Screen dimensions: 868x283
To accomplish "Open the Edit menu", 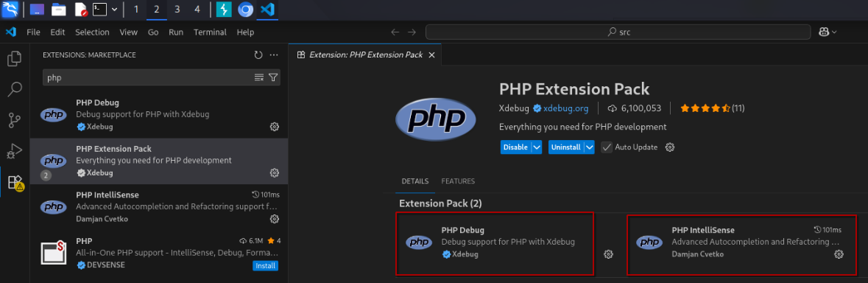I will 57,32.
